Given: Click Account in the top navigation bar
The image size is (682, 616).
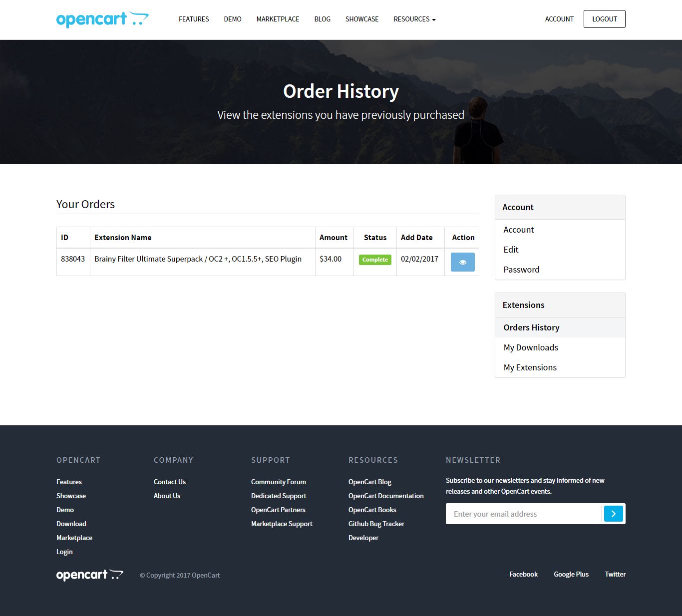Looking at the screenshot, I should pyautogui.click(x=559, y=19).
